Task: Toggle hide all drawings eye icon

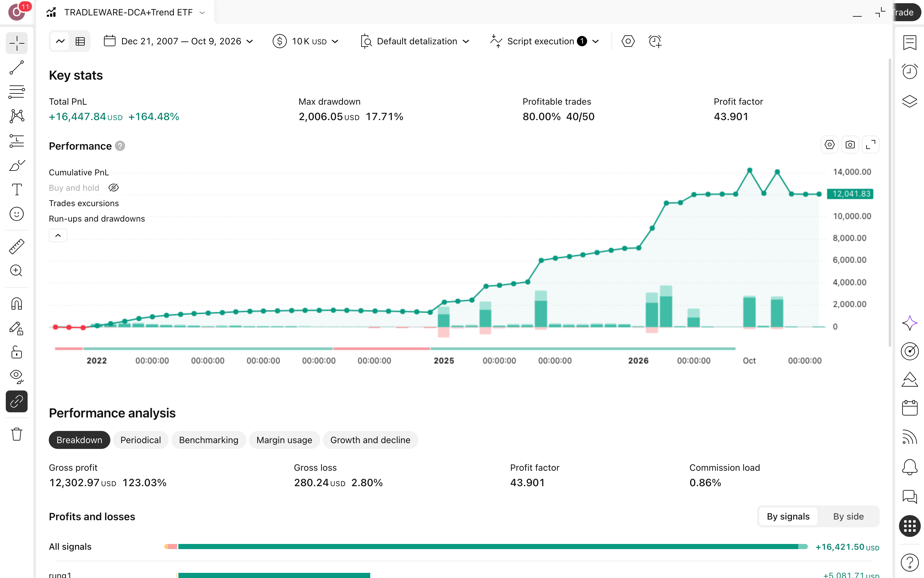Action: 17,377
